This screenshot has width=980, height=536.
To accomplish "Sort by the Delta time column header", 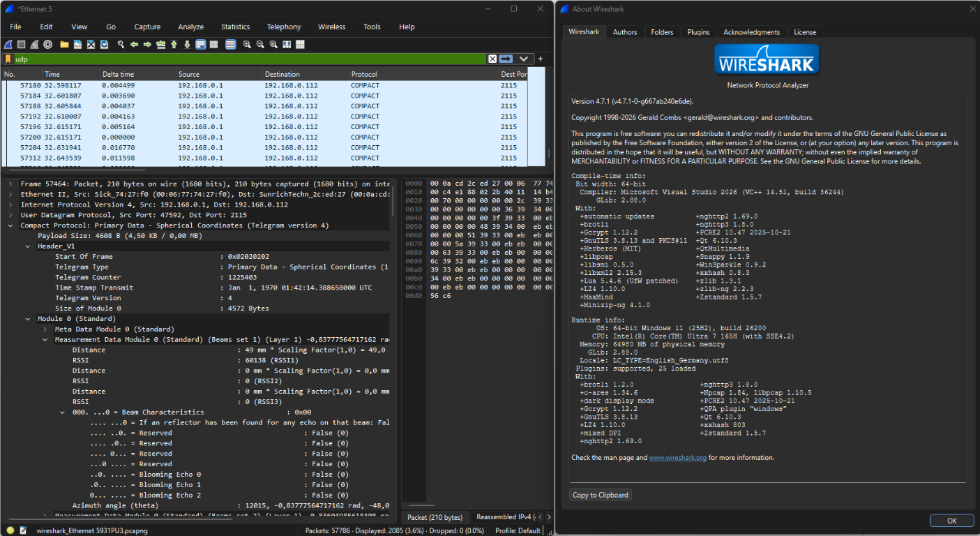I will (x=137, y=74).
